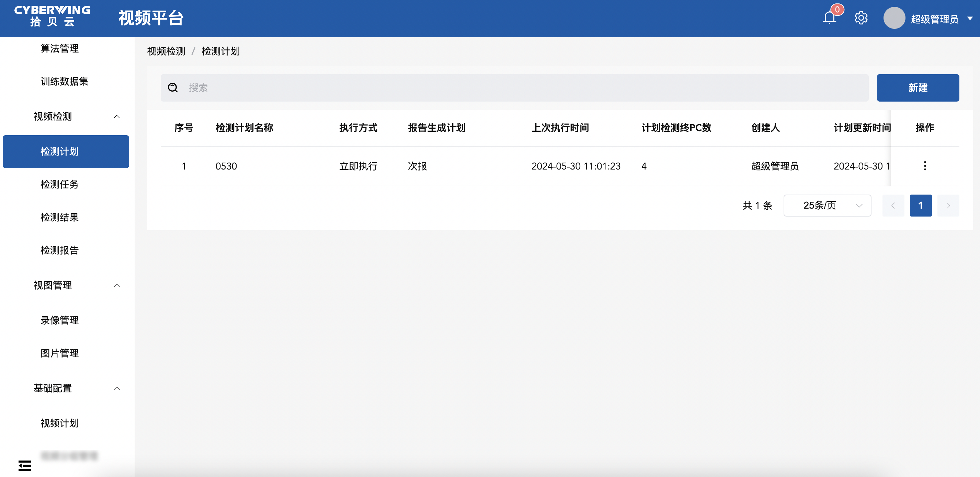Go to the previous page arrow

(893, 205)
